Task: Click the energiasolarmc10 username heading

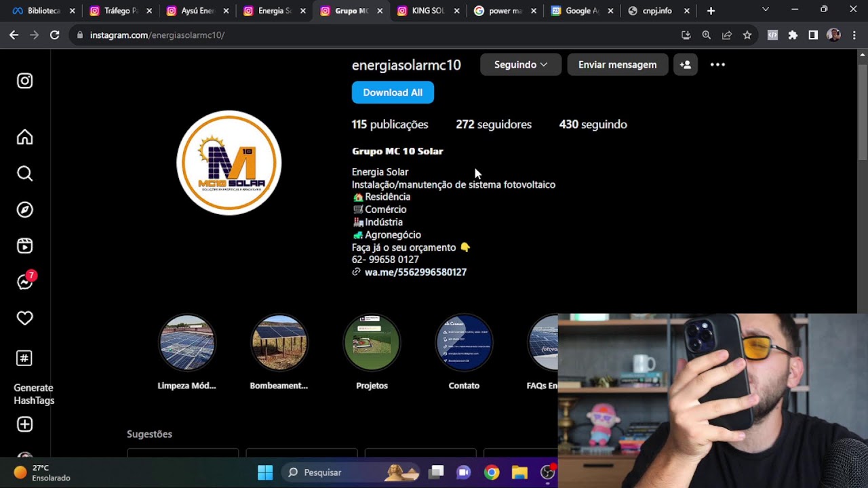Action: (406, 65)
